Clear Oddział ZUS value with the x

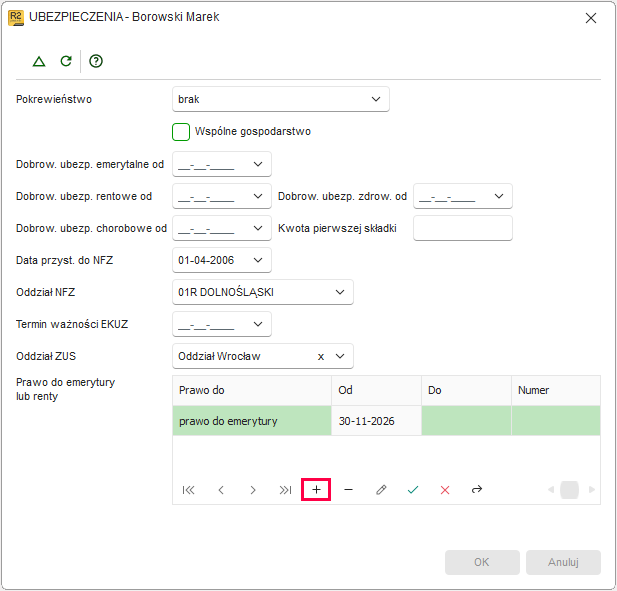click(321, 356)
